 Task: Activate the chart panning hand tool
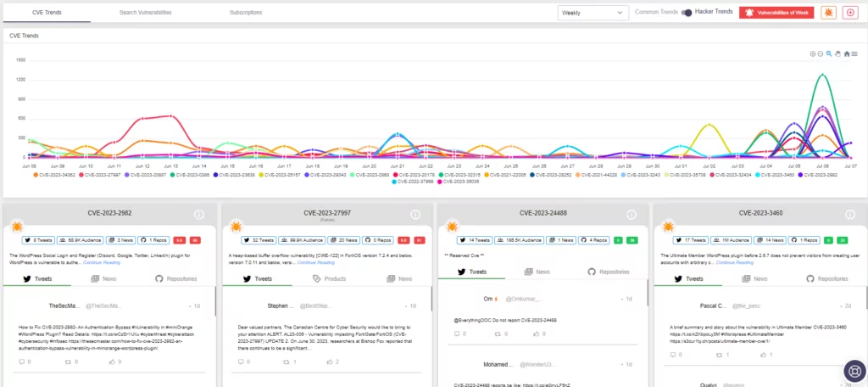pyautogui.click(x=837, y=53)
